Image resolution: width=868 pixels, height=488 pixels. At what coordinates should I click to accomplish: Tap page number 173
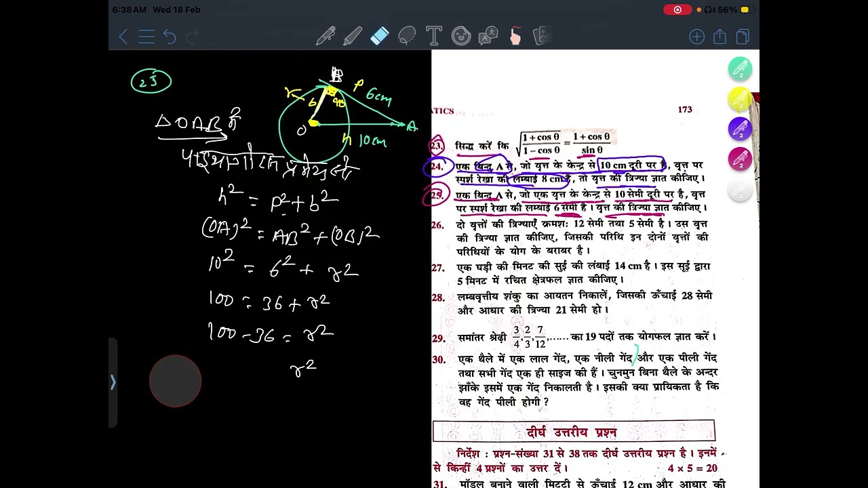[685, 109]
